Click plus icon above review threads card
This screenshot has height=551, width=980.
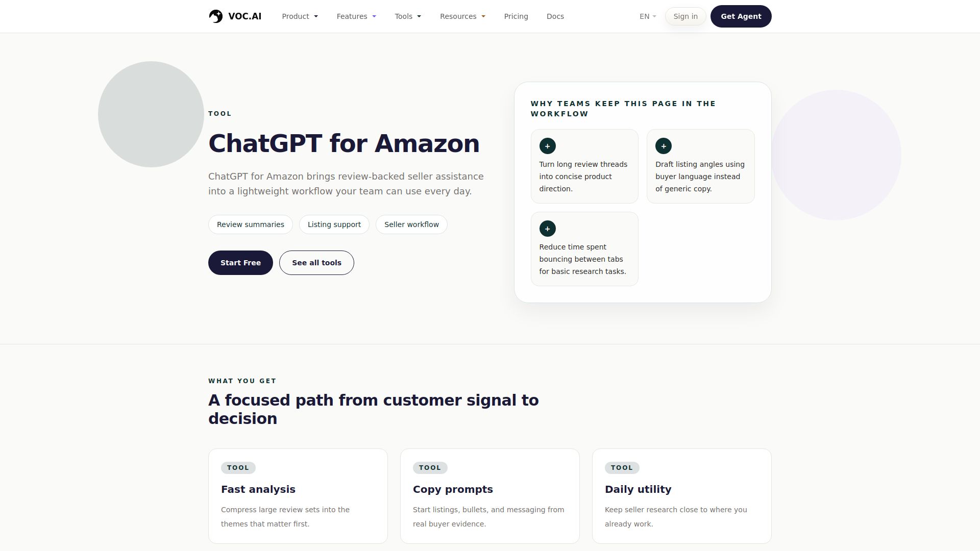point(547,146)
